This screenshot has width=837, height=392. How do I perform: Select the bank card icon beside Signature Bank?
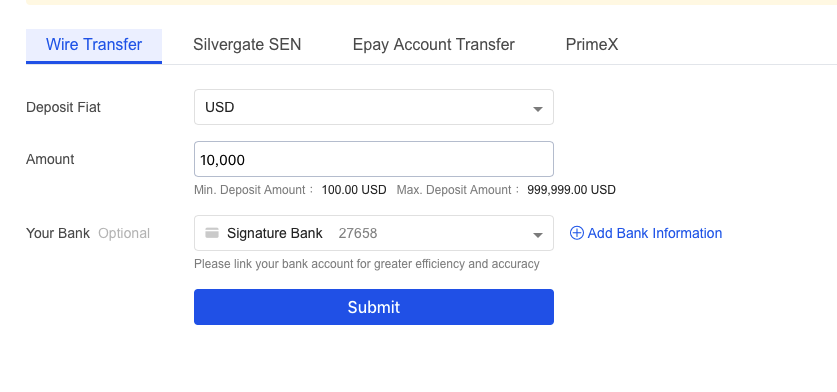(212, 233)
